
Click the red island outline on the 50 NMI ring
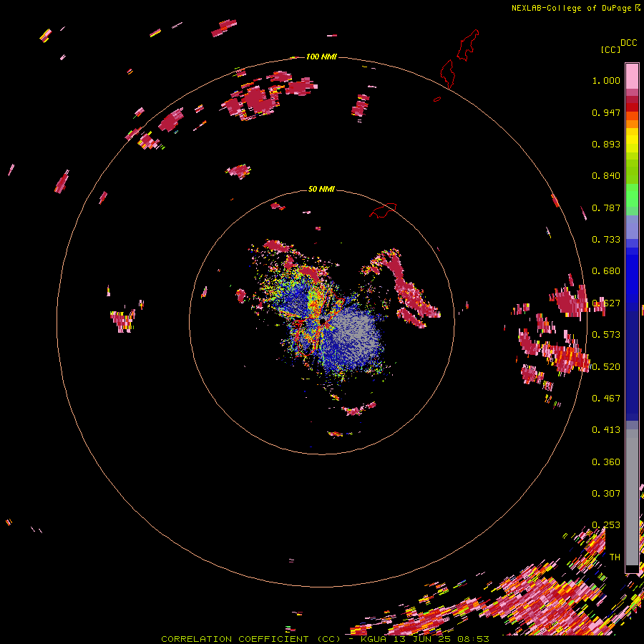coord(383,210)
